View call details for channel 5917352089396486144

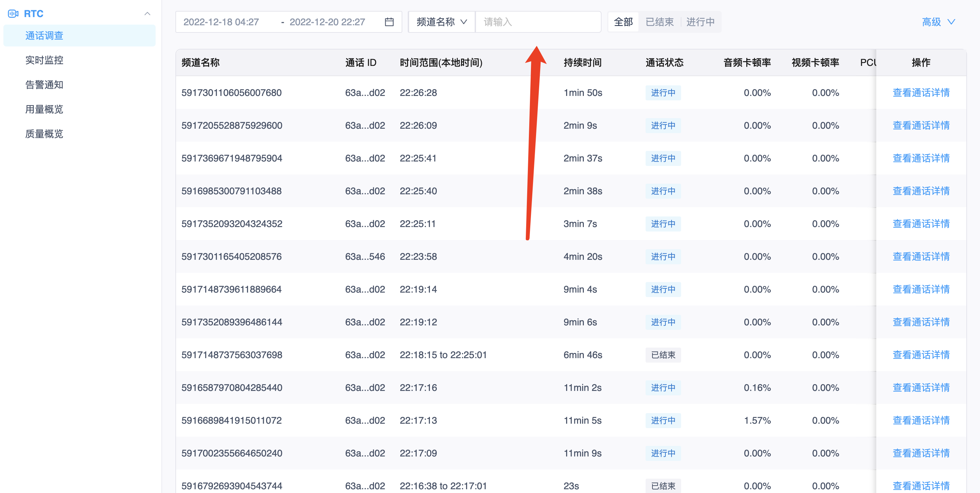921,322
